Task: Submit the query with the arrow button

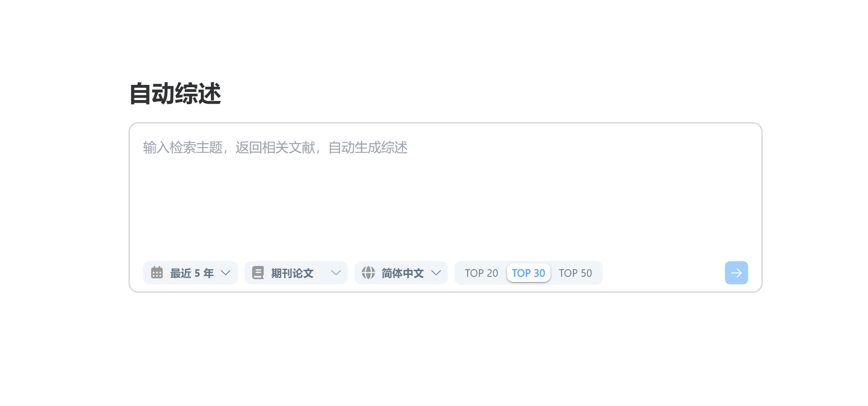Action: click(x=736, y=273)
